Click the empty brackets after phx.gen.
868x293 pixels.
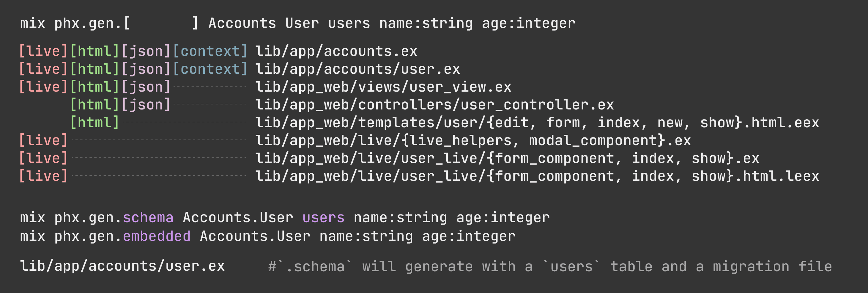click(x=161, y=23)
